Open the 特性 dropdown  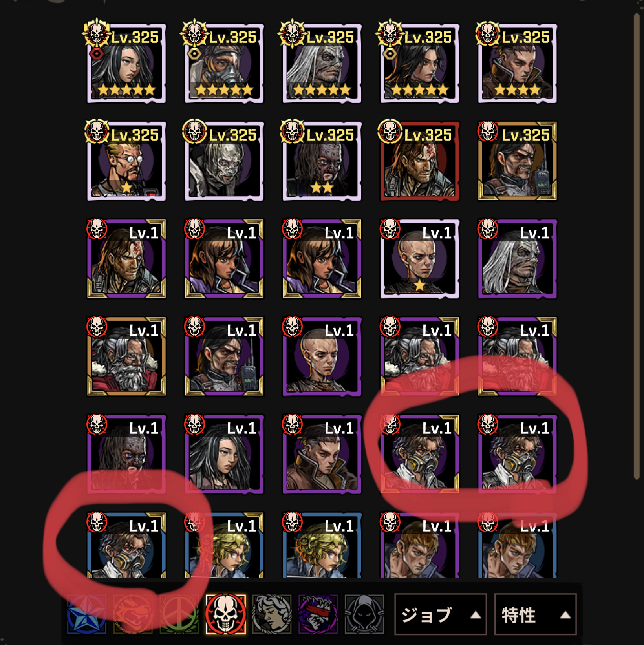coord(535,614)
